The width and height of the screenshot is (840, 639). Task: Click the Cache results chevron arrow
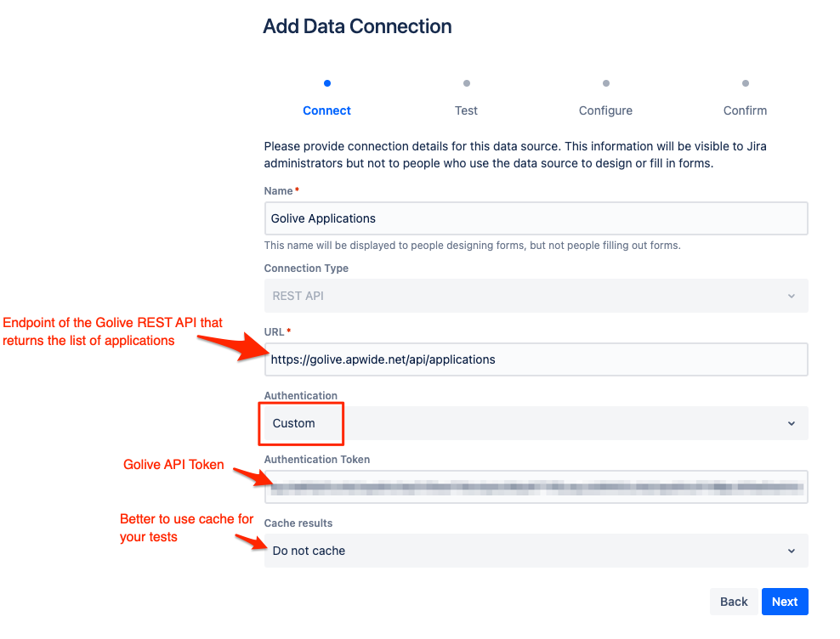(x=792, y=551)
